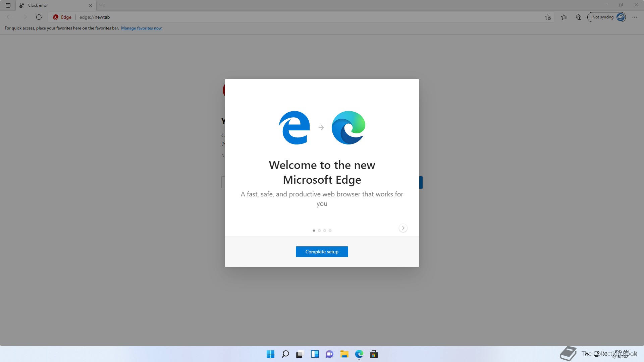Click the Complete setup button
Screen dimensions: 644x362
pyautogui.click(x=322, y=252)
